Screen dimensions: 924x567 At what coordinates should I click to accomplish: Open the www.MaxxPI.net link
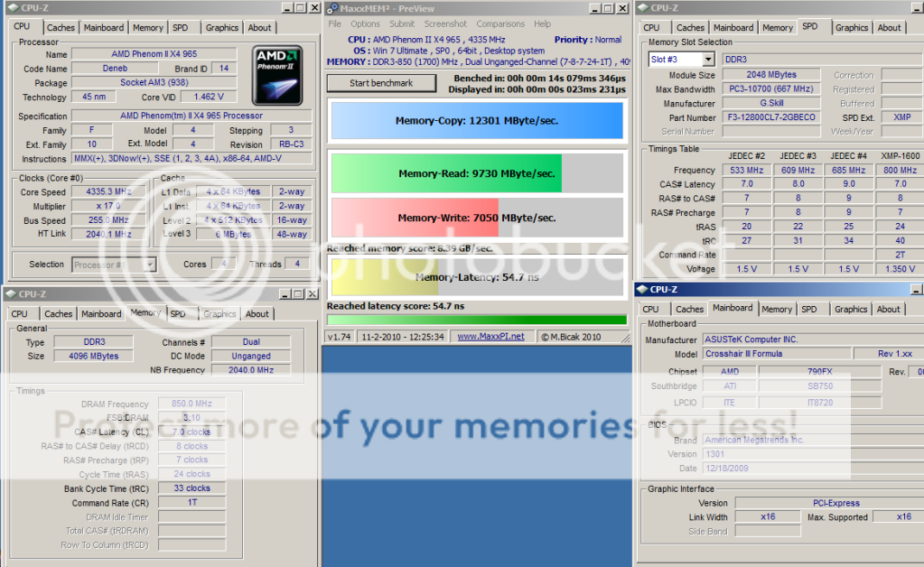click(490, 337)
